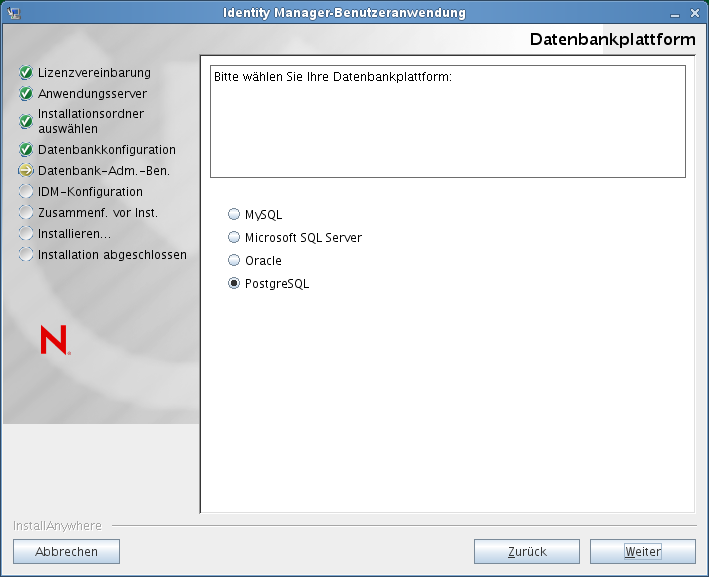
Task: Click the Installationsordner auswählen step label
Action: [x=91, y=121]
